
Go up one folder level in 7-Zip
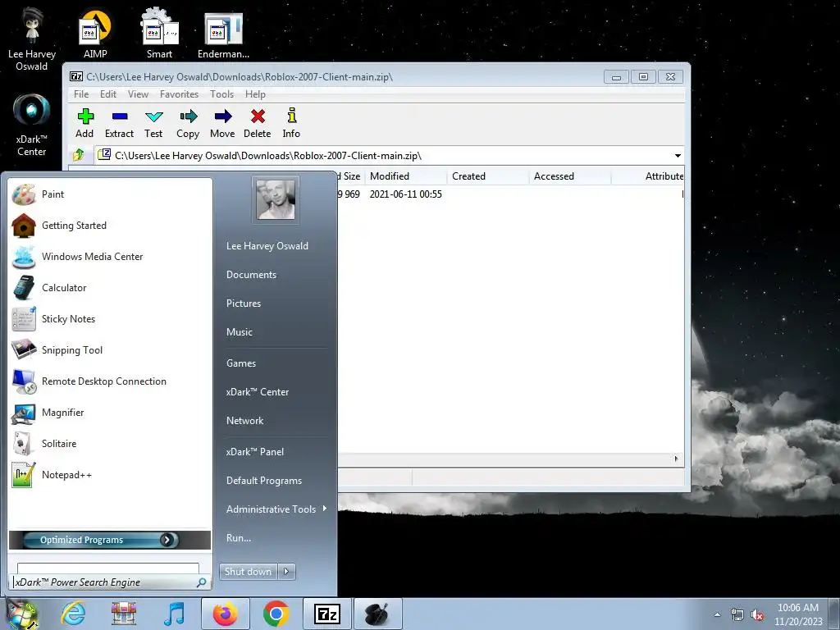click(x=79, y=155)
